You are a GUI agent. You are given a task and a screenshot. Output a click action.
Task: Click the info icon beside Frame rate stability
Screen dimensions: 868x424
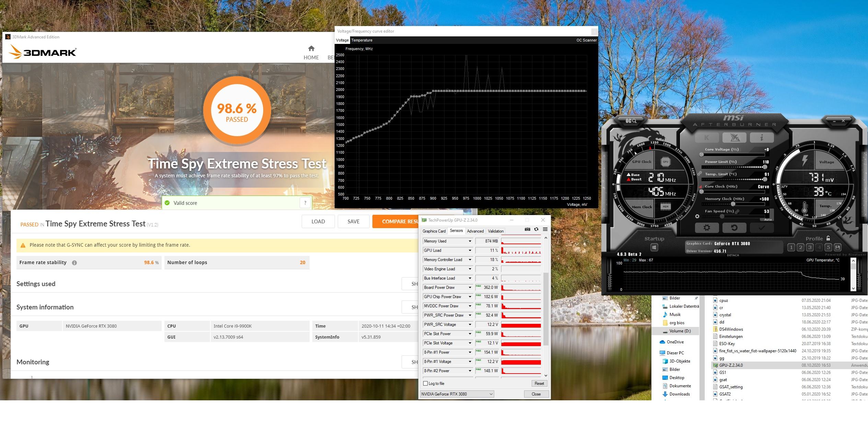(74, 263)
